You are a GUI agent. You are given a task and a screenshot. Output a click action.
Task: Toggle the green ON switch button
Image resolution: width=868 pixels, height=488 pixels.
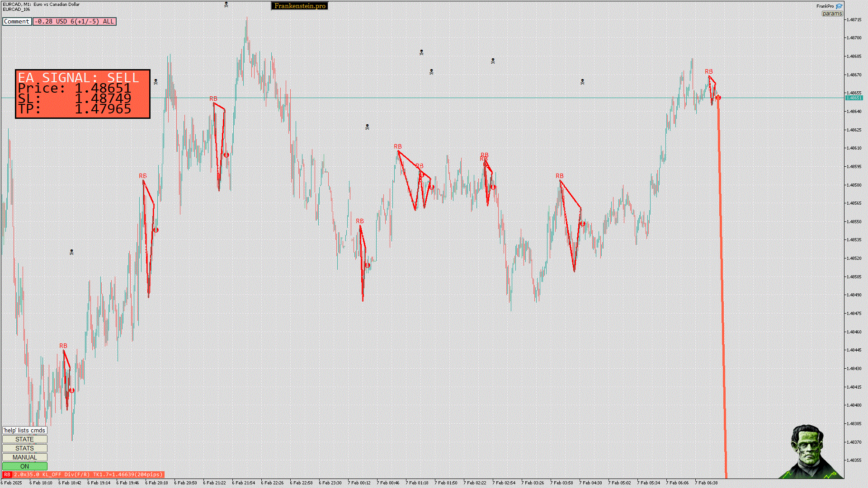(x=24, y=466)
